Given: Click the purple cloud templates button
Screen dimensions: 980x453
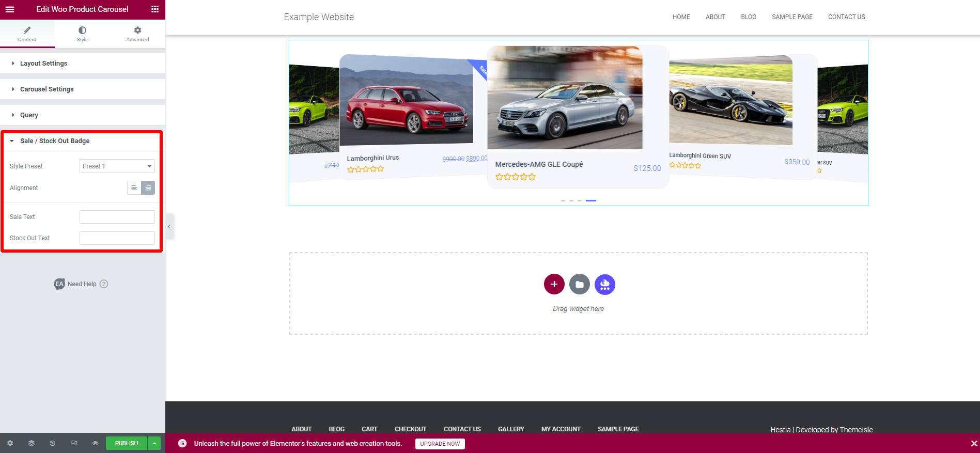Looking at the screenshot, I should click(605, 284).
